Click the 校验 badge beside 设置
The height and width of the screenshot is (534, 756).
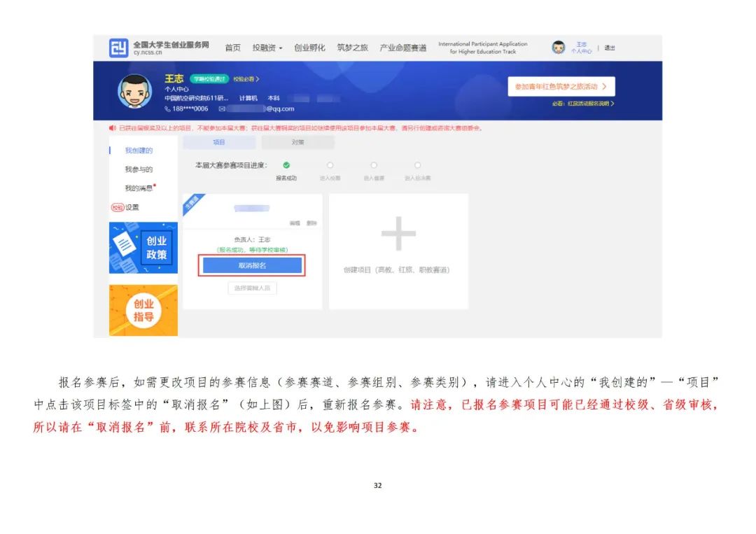tap(117, 207)
